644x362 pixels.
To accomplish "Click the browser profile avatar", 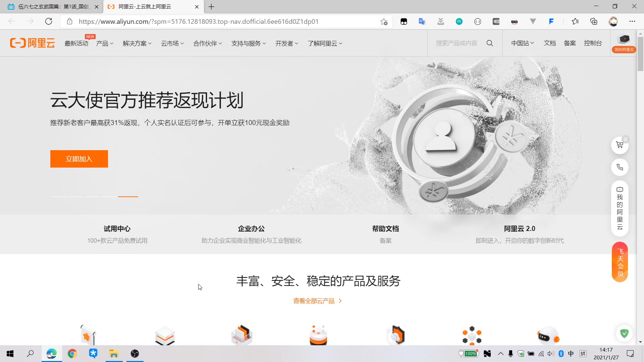I will click(x=613, y=21).
